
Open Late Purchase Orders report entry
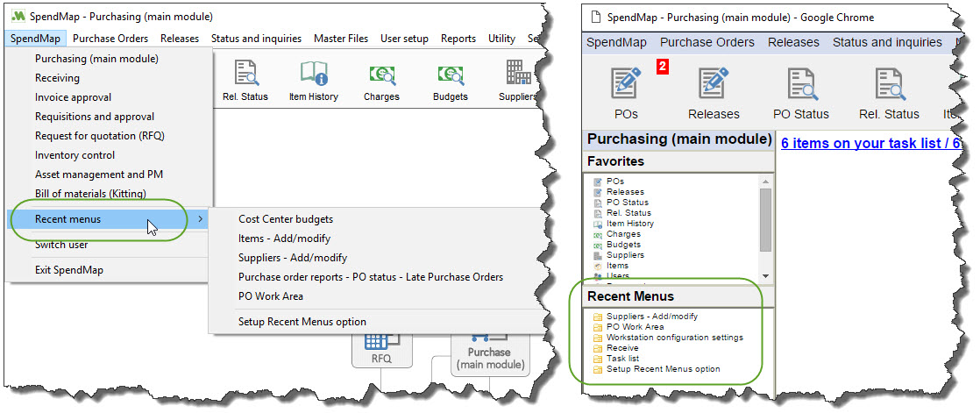pos(371,277)
